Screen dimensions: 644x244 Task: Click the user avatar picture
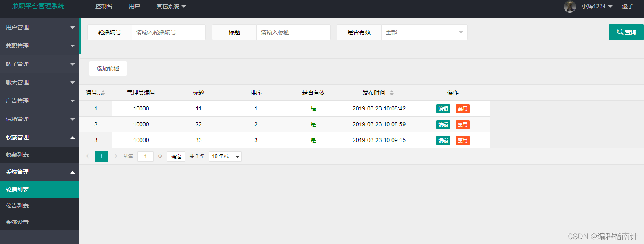coord(570,7)
